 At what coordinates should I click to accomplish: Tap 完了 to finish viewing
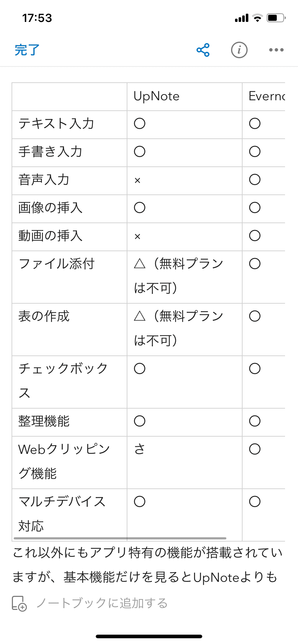click(27, 50)
